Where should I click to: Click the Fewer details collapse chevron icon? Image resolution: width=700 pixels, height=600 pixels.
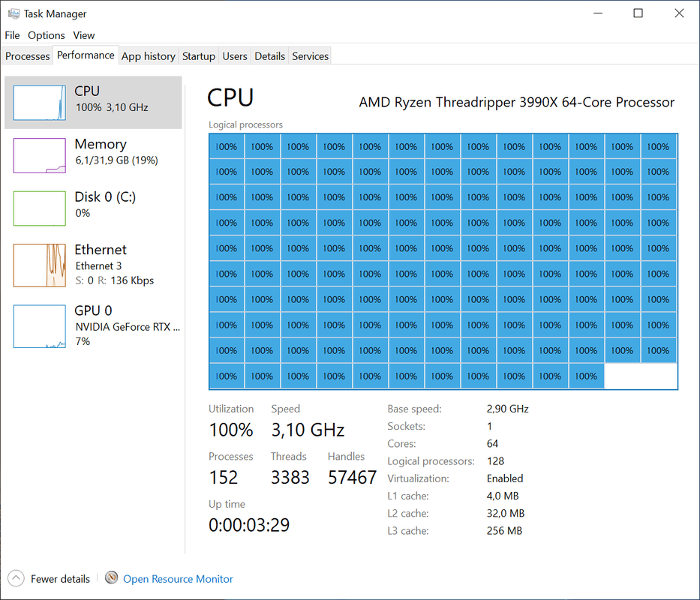16,578
